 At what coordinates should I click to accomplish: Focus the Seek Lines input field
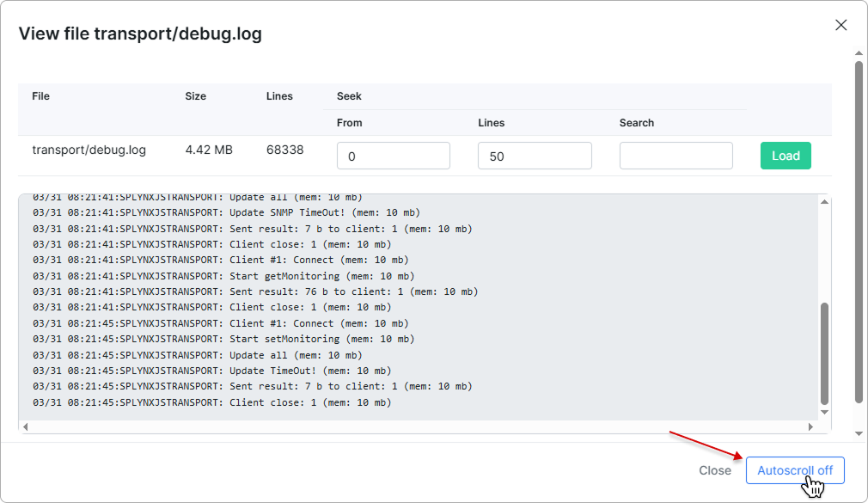[535, 156]
